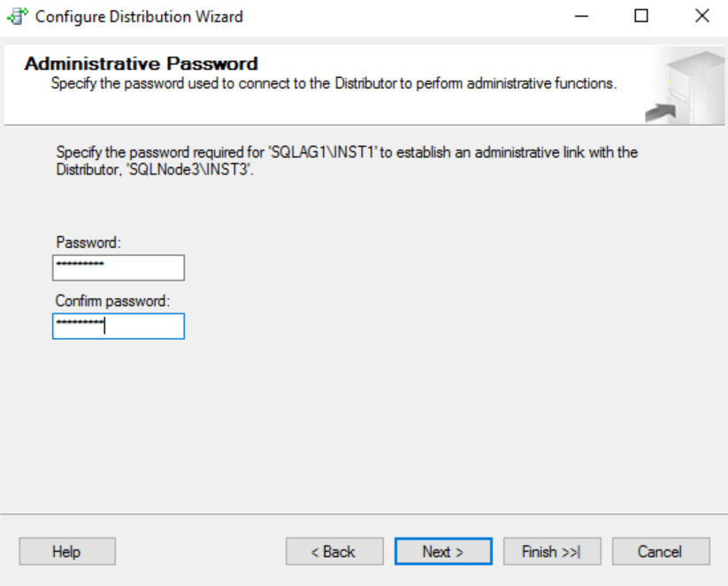Proceed by clicking Next
The width and height of the screenshot is (728, 586).
(x=443, y=551)
